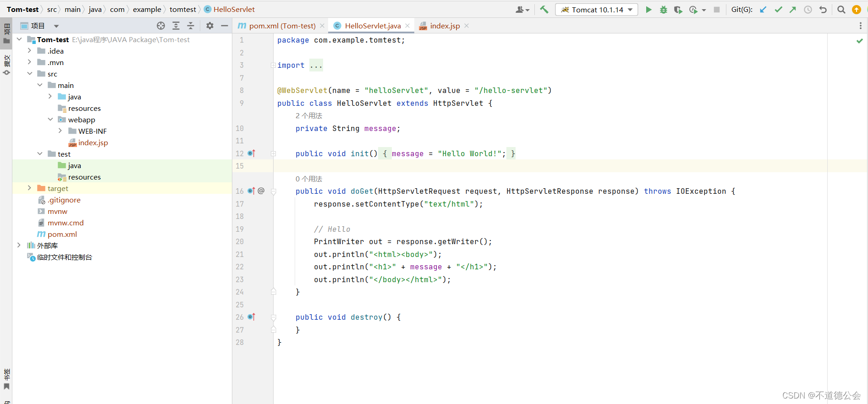868x404 pixels.
Task: Close the pom.xml tab
Action: (322, 26)
